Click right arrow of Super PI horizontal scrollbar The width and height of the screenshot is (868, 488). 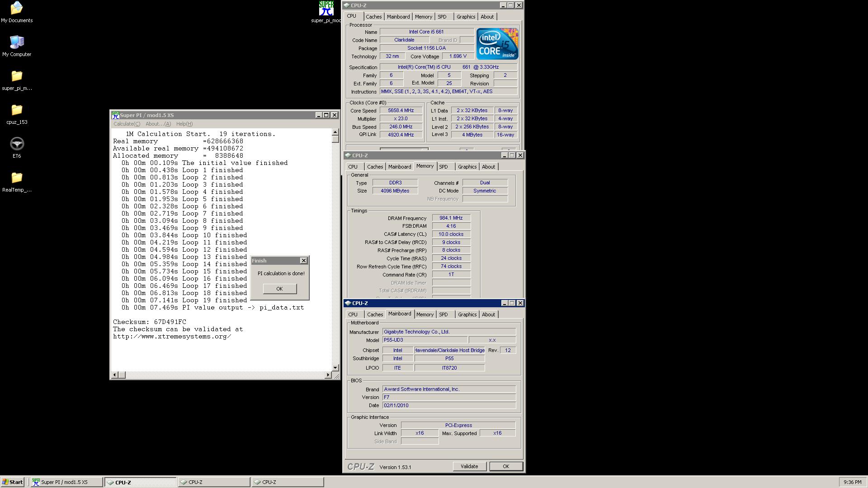[328, 375]
